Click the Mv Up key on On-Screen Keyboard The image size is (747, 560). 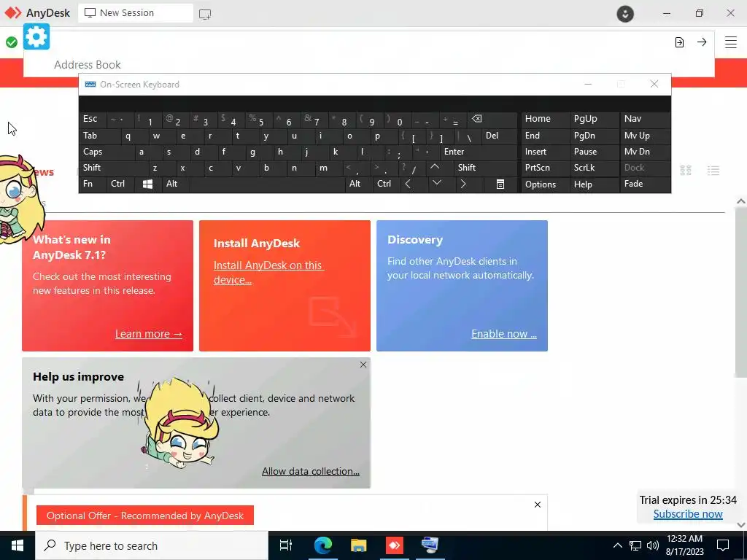pyautogui.click(x=645, y=136)
